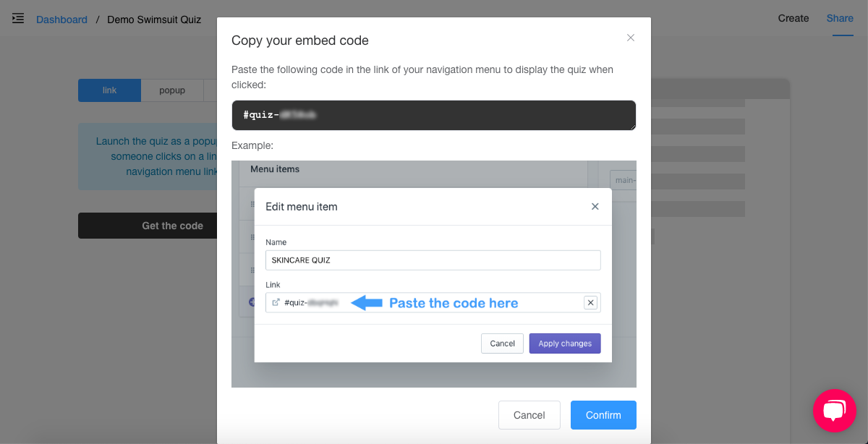Cancel the embed code dialog
The width and height of the screenshot is (868, 444).
pos(529,415)
